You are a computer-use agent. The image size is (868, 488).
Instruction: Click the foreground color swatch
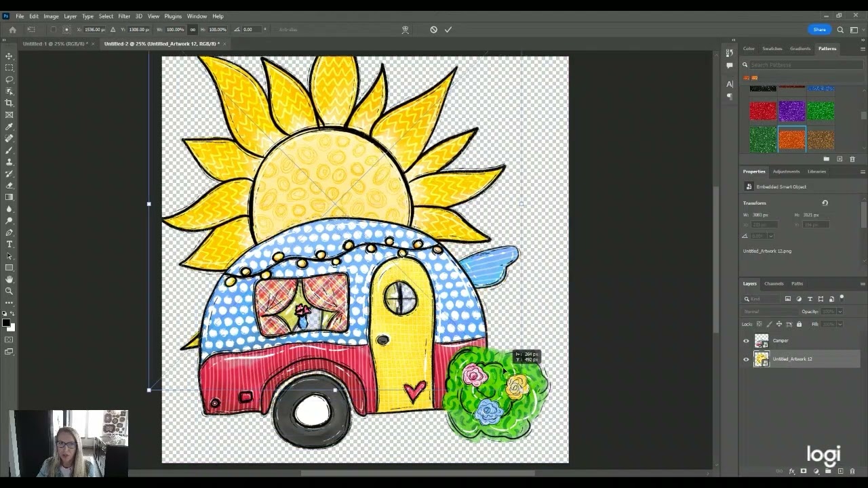(x=7, y=323)
